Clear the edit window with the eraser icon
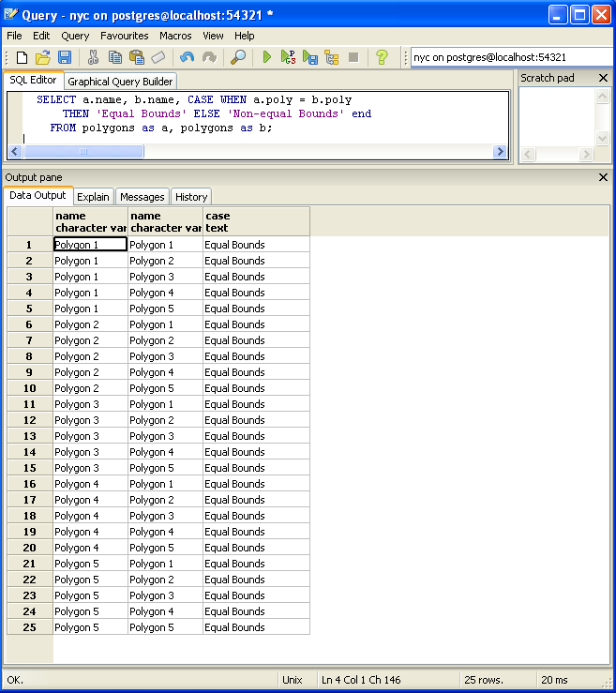This screenshot has width=616, height=693. (158, 57)
